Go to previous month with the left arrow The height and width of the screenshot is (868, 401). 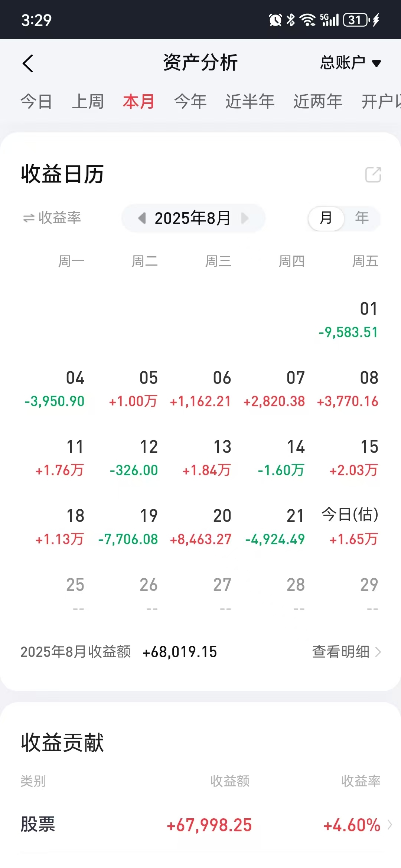[x=142, y=218]
